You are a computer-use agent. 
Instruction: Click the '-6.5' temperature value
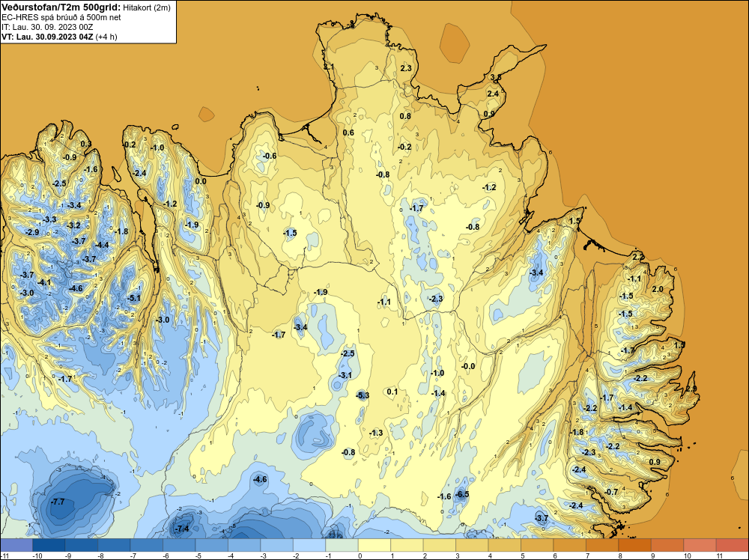tap(462, 494)
